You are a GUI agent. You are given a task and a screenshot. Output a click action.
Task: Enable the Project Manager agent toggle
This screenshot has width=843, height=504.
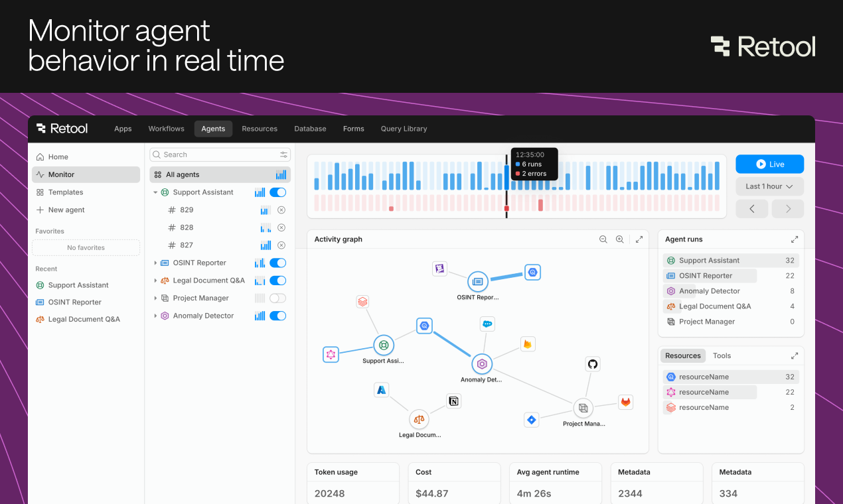[277, 298]
